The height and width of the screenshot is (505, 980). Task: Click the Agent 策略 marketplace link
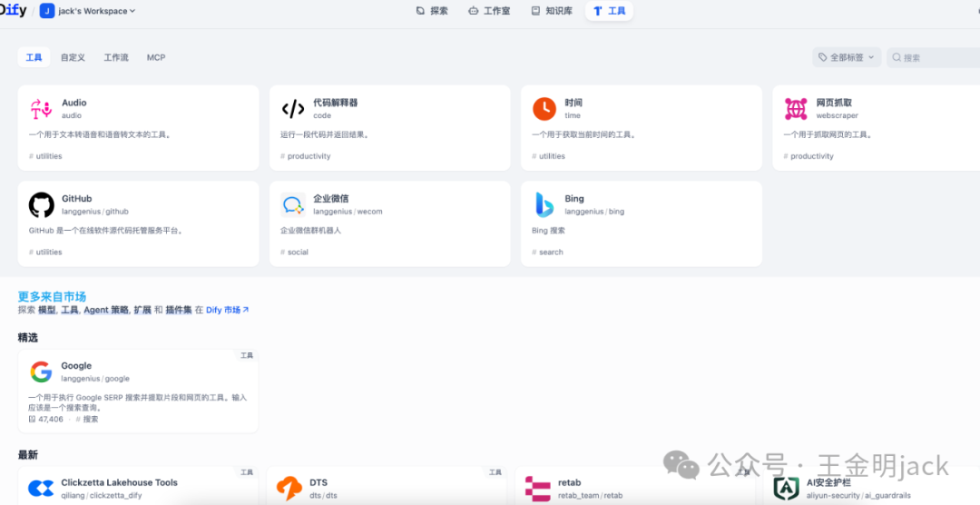click(x=106, y=310)
